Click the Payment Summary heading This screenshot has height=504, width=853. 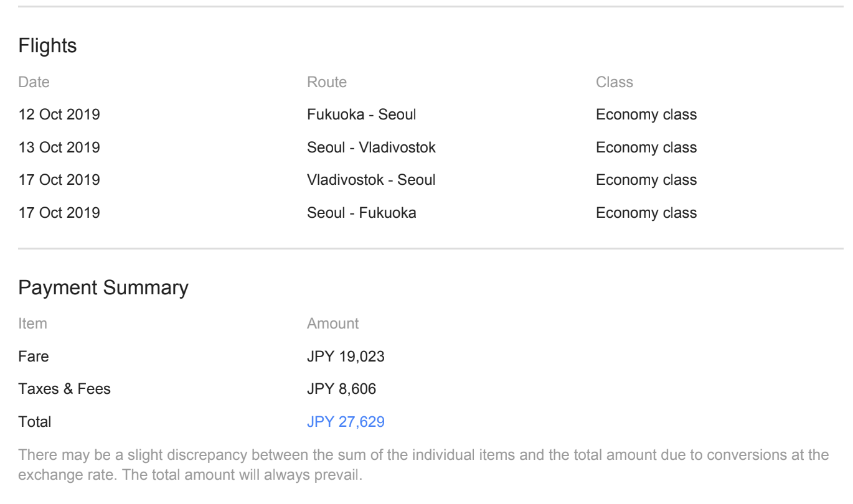tap(103, 288)
